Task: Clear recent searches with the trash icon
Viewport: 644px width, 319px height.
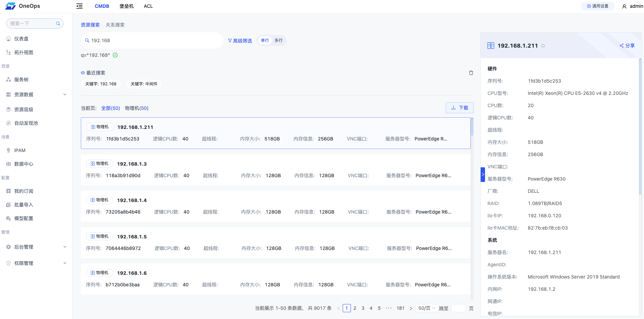Action: pyautogui.click(x=471, y=73)
